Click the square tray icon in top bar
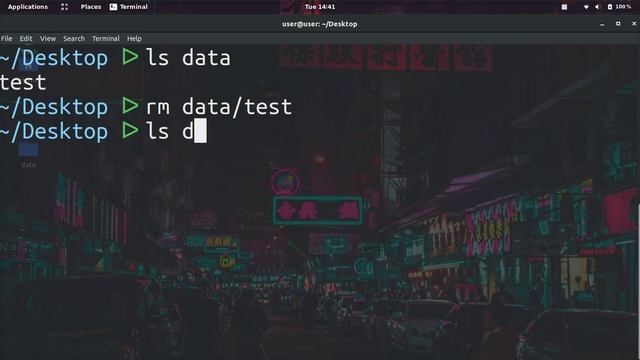Viewport: 640px width, 360px height. tap(564, 7)
